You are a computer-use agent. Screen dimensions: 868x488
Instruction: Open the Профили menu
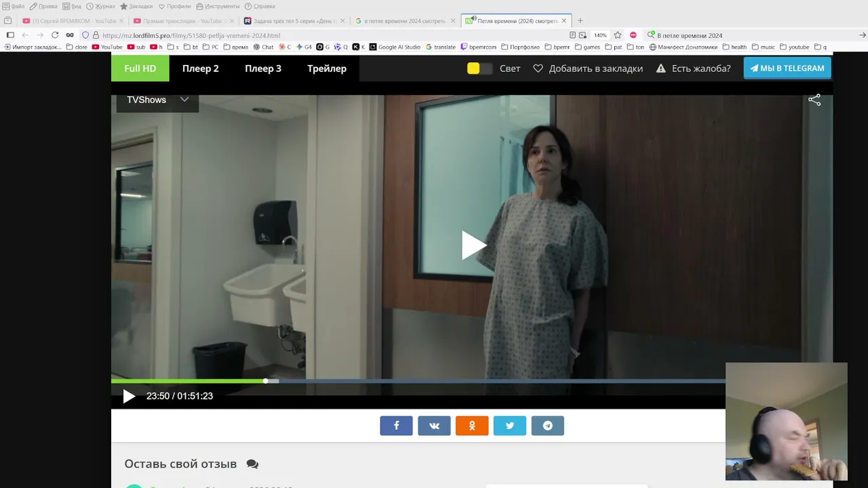point(174,6)
